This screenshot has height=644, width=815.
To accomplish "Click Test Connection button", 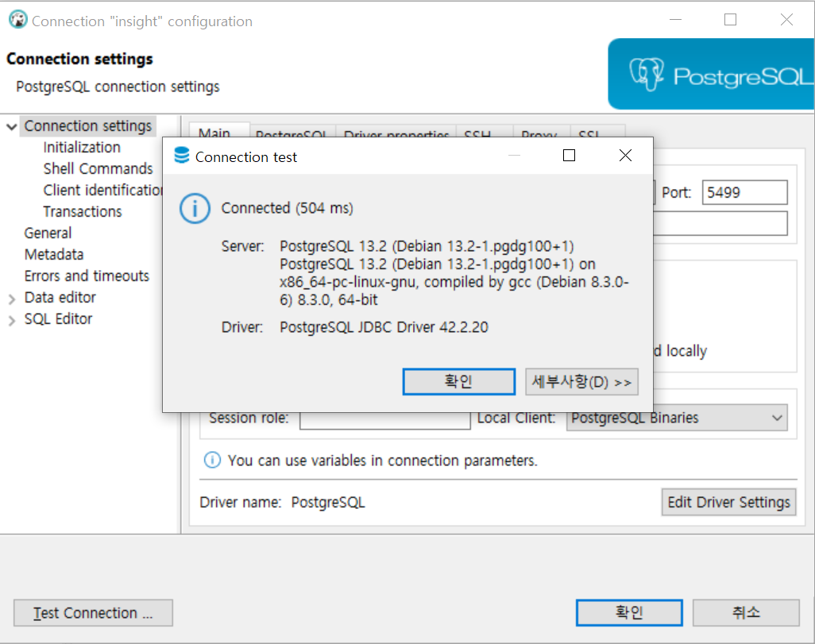I will 93,613.
